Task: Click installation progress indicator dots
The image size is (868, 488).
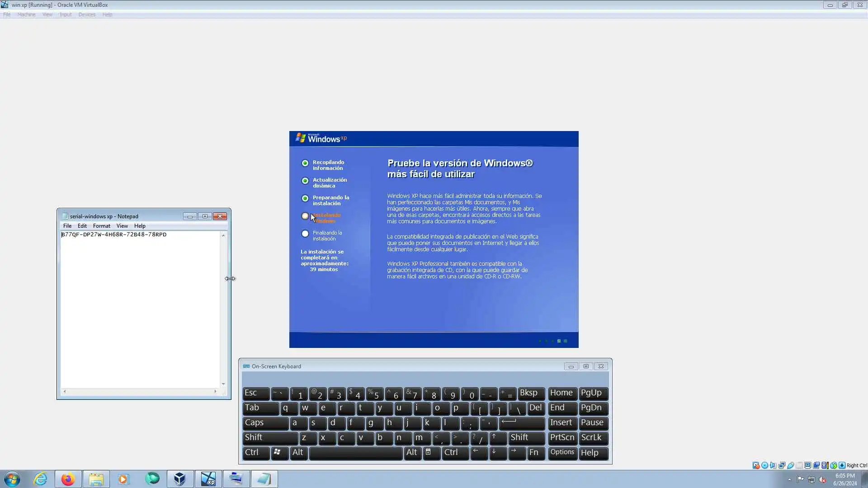Action: (x=552, y=341)
